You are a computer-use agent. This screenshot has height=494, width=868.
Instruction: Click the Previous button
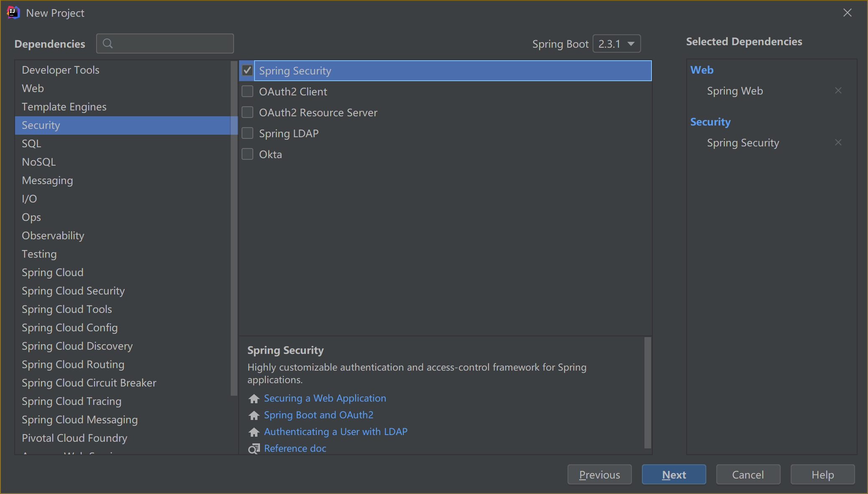(x=599, y=475)
